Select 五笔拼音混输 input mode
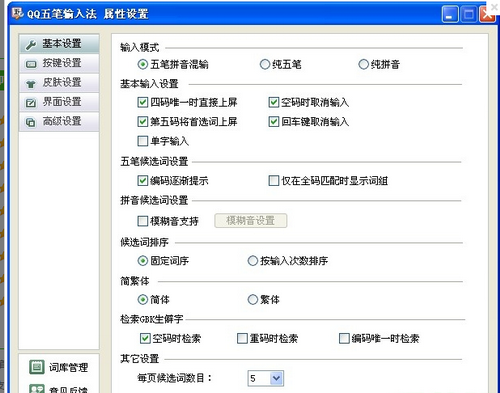The image size is (500, 393). point(143,64)
